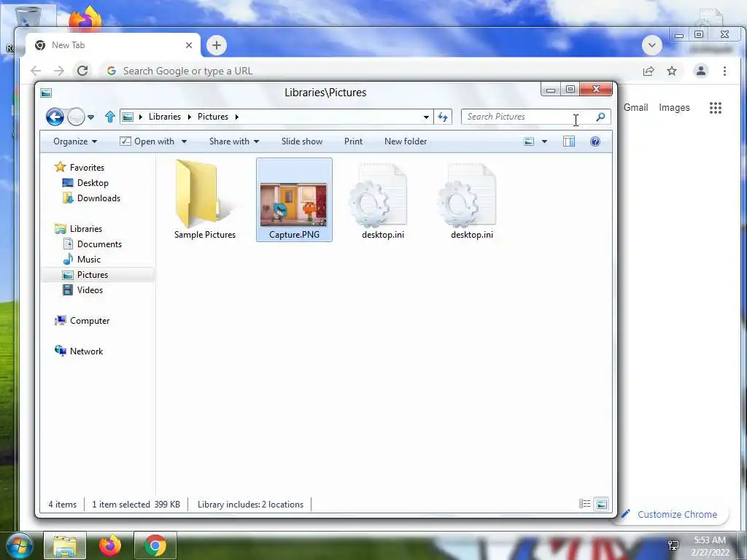Image resolution: width=747 pixels, height=560 pixels.
Task: Select the first desktop.ini file
Action: coord(382,200)
